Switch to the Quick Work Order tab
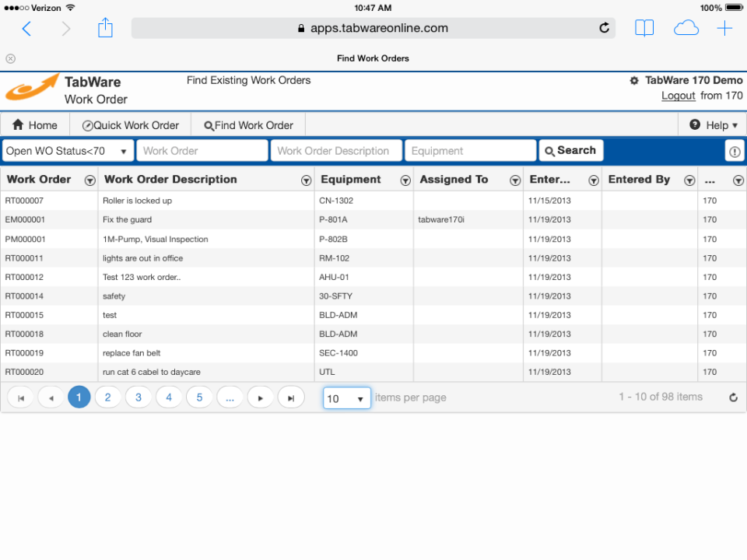This screenshot has width=747, height=560. click(130, 124)
